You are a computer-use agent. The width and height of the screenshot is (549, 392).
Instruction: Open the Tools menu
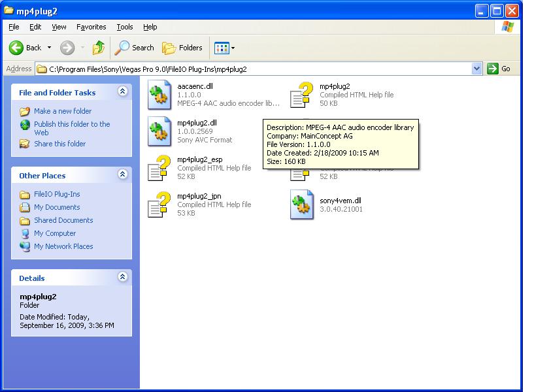pyautogui.click(x=125, y=27)
